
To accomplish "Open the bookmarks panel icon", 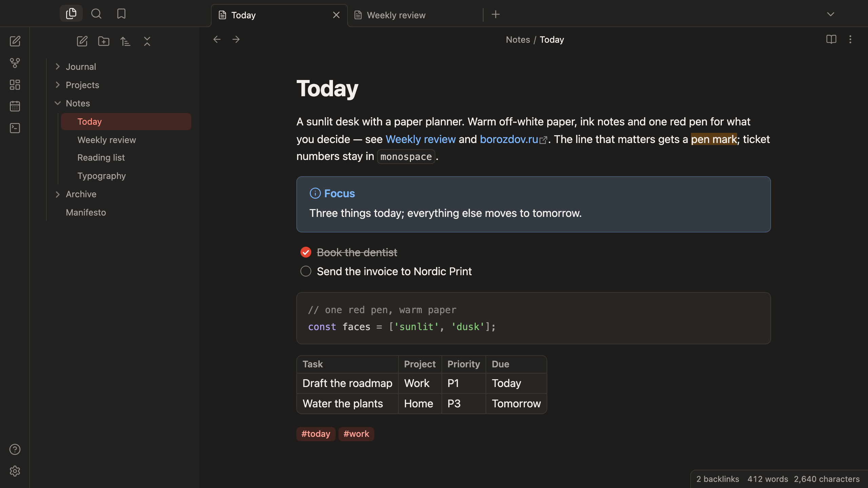I will [121, 14].
